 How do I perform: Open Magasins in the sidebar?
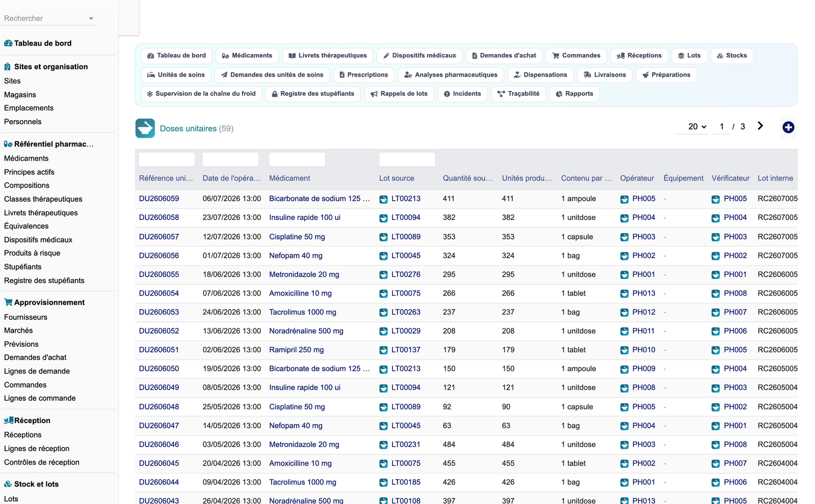click(20, 95)
